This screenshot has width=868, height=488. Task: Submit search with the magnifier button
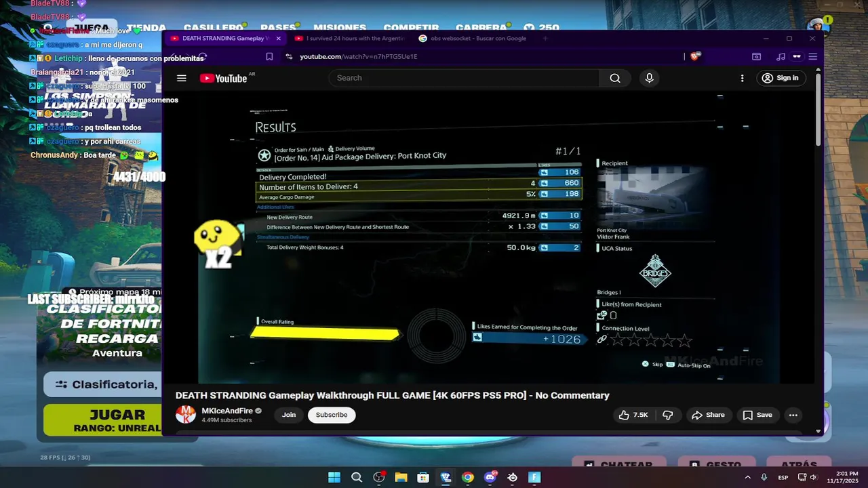(x=615, y=78)
